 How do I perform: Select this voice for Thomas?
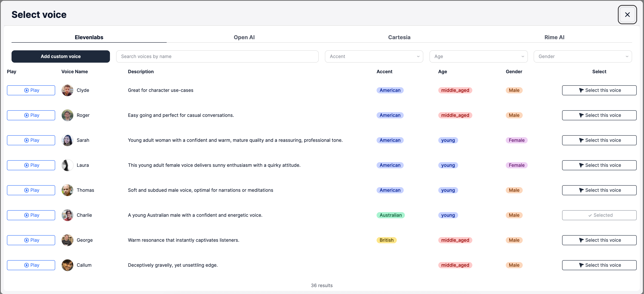pyautogui.click(x=599, y=190)
